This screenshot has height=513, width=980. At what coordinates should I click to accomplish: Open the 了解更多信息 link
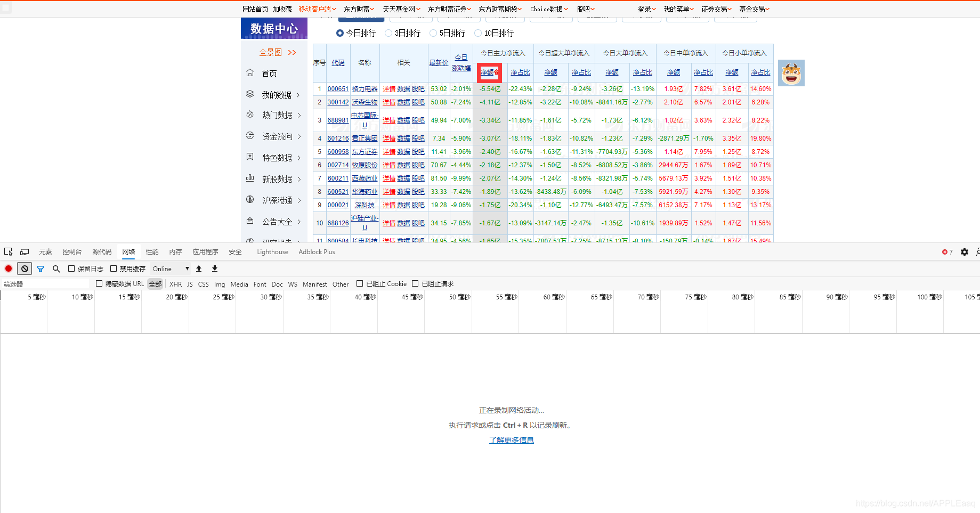512,440
